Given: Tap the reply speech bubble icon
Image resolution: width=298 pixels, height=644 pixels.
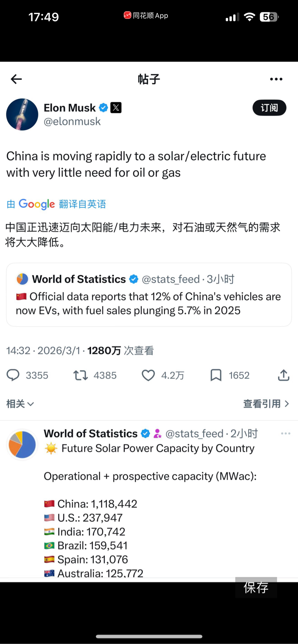Looking at the screenshot, I should tap(13, 375).
